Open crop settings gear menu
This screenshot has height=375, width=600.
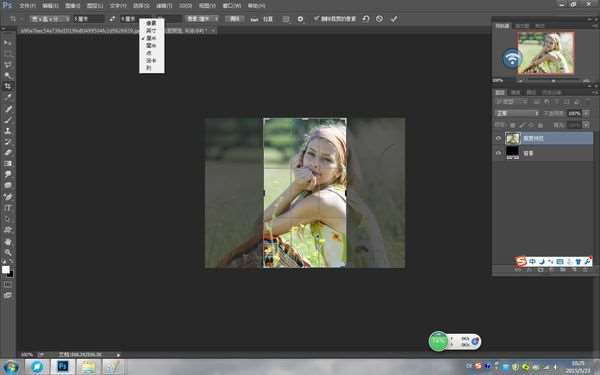tap(300, 19)
